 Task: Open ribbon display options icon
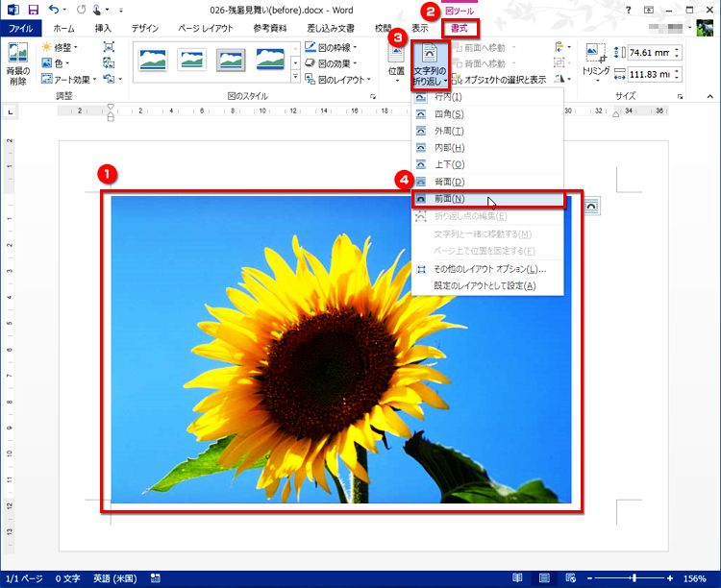(649, 11)
